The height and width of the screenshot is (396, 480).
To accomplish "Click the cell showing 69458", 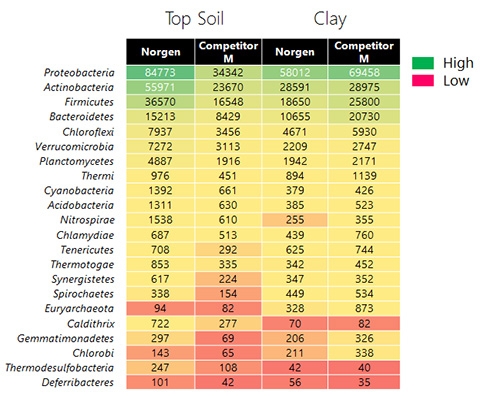I will (x=364, y=73).
